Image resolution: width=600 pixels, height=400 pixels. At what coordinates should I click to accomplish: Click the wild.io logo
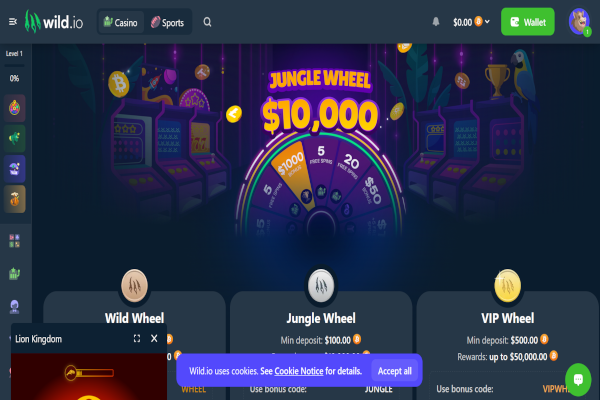pos(54,21)
